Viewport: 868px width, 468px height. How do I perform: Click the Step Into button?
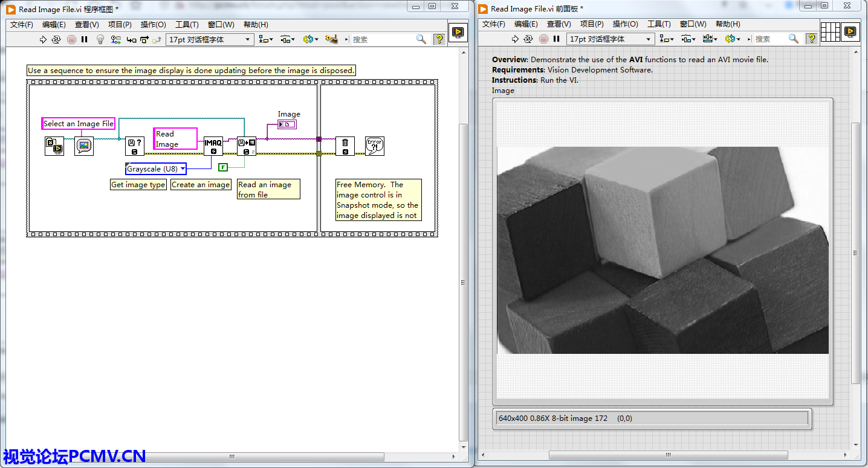[x=131, y=39]
